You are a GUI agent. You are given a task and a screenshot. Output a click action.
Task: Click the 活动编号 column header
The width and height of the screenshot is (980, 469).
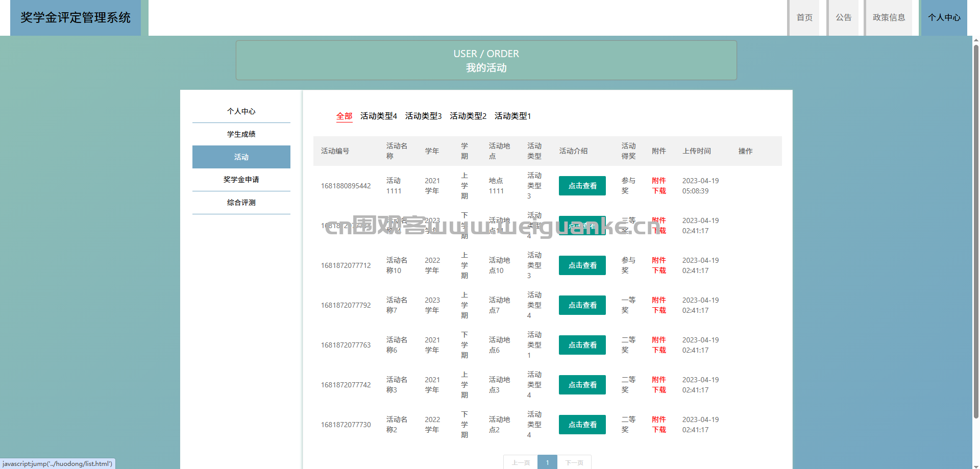335,151
